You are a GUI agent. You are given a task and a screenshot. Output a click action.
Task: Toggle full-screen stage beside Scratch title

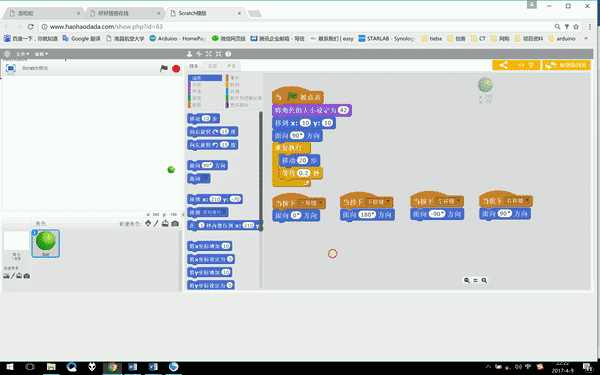pos(11,68)
